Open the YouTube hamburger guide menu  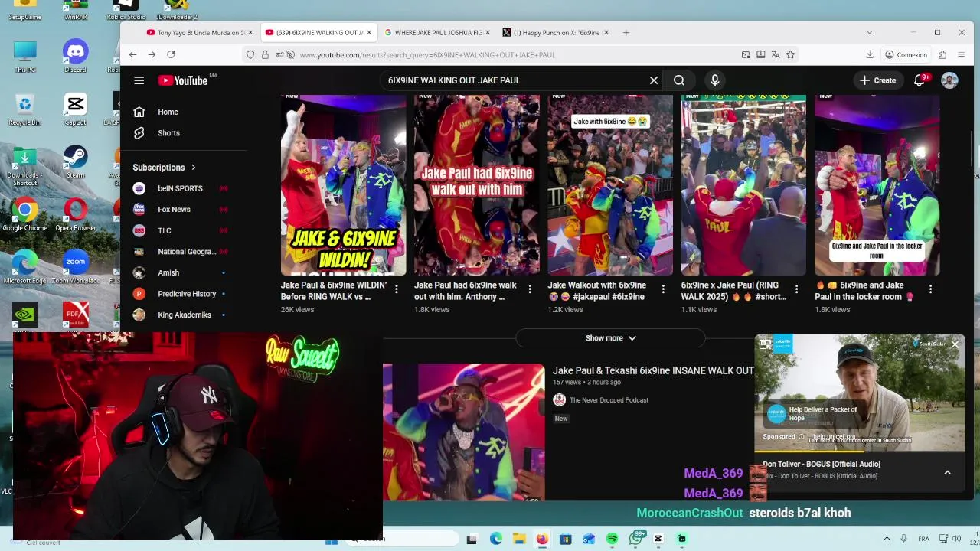pyautogui.click(x=139, y=80)
